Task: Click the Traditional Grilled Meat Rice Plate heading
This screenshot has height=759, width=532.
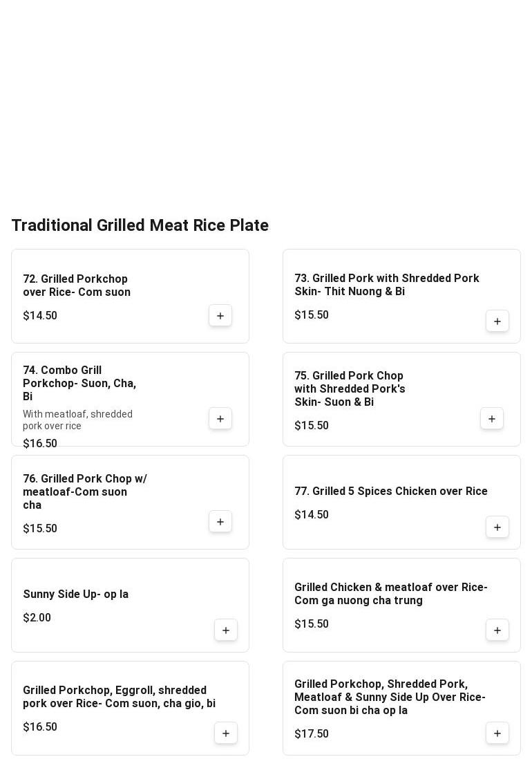Action: point(140,225)
